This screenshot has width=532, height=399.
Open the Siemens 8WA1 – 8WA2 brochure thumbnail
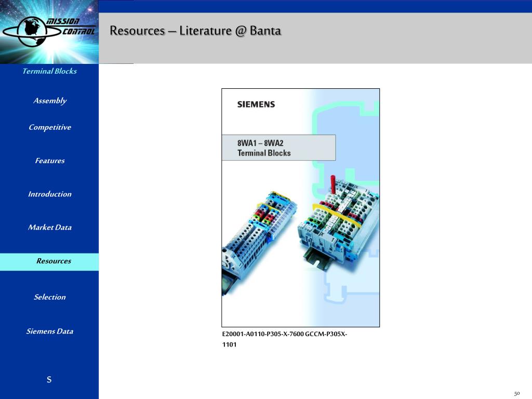301,208
